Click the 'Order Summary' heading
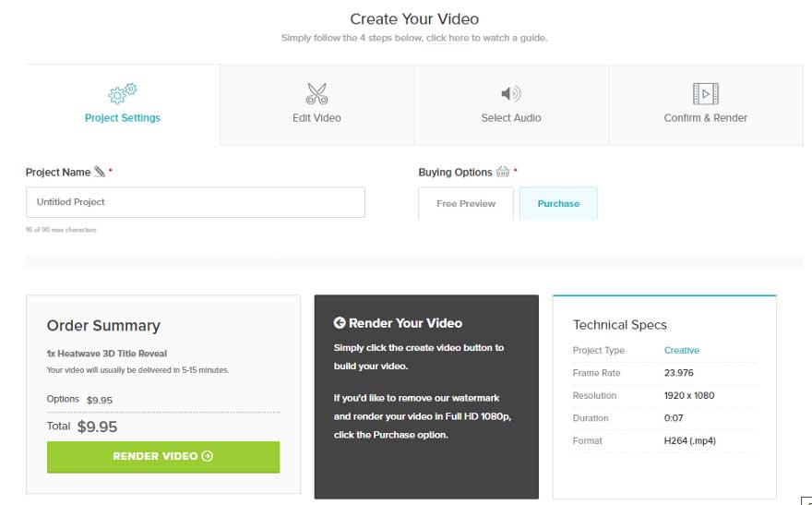812x505 pixels. tap(103, 325)
